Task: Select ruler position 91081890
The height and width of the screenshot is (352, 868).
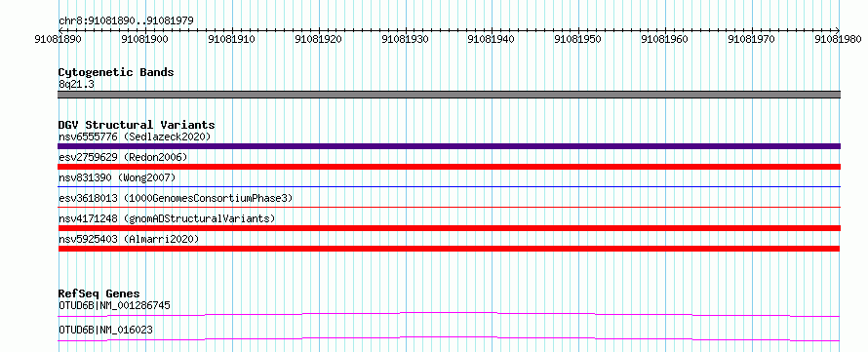Action: [59, 39]
